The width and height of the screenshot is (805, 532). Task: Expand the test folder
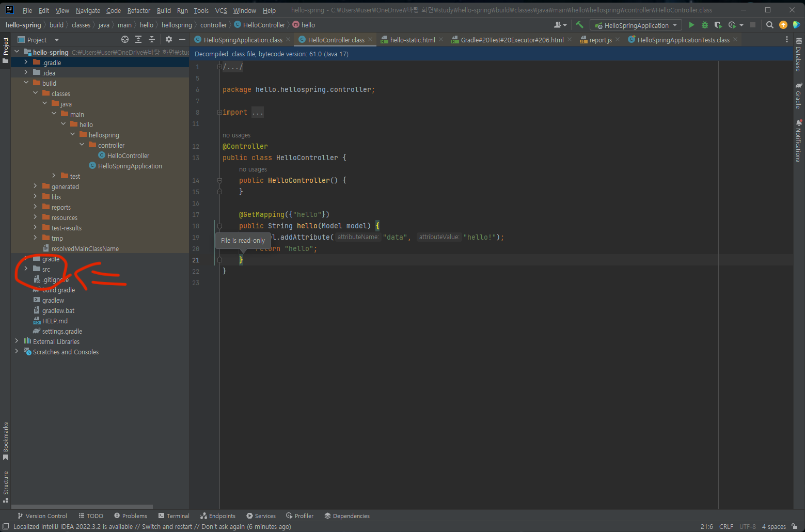point(54,176)
